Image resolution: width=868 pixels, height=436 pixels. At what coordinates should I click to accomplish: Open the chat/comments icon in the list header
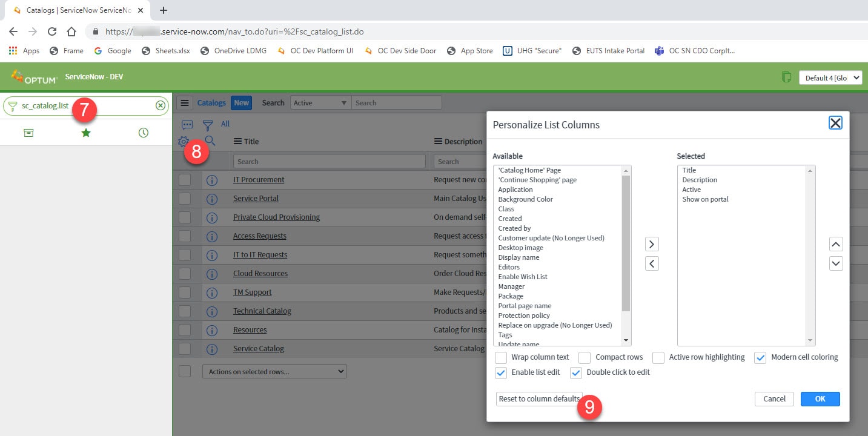[x=187, y=124]
